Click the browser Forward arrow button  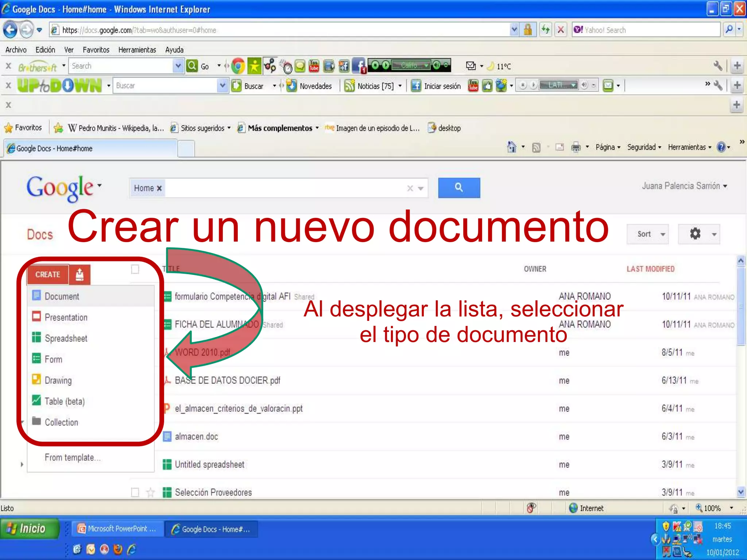[26, 30]
